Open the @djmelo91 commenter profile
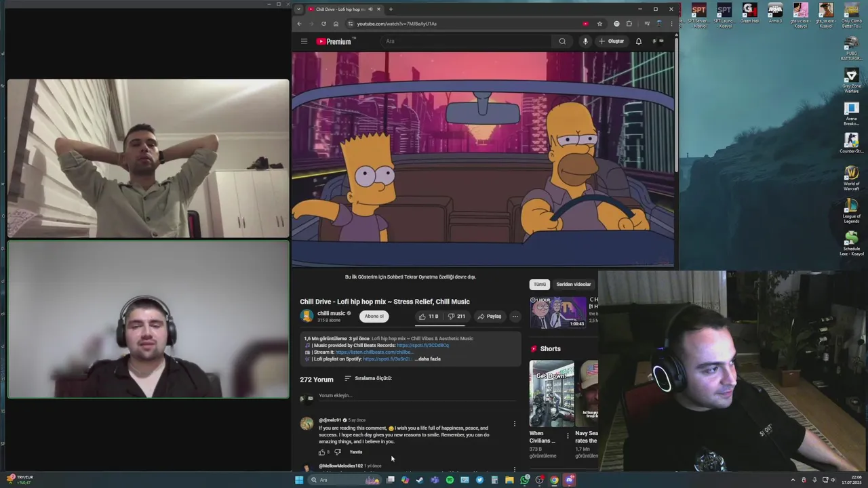This screenshot has height=488, width=868. tap(330, 420)
